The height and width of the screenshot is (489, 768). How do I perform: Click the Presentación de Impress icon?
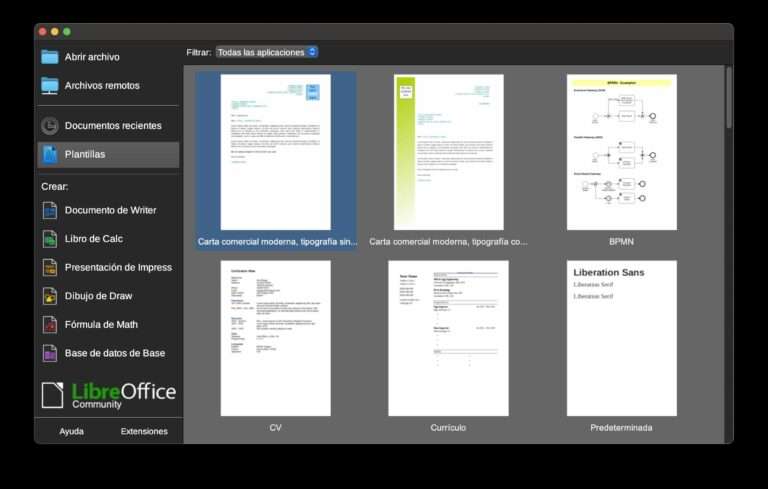[x=50, y=268]
